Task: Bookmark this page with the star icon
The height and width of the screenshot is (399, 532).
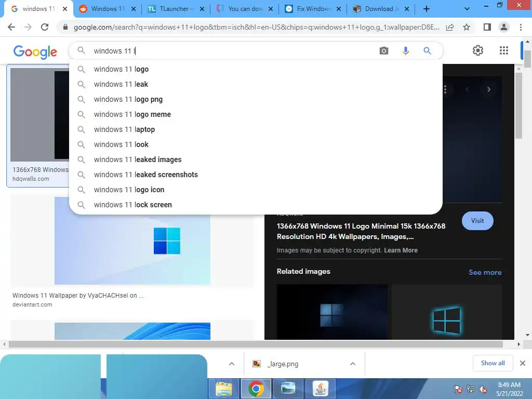Action: (467, 27)
